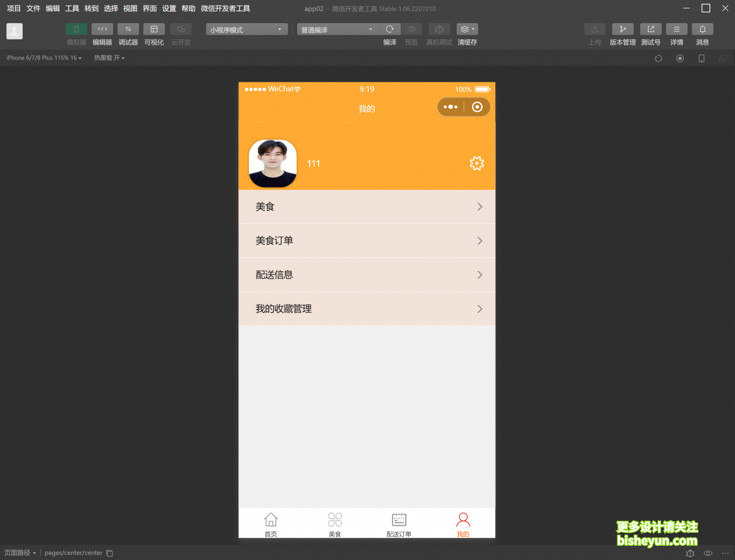Image resolution: width=735 pixels, height=560 pixels.
Task: Toggle the Debugger (调试器) panel button
Action: (x=128, y=29)
